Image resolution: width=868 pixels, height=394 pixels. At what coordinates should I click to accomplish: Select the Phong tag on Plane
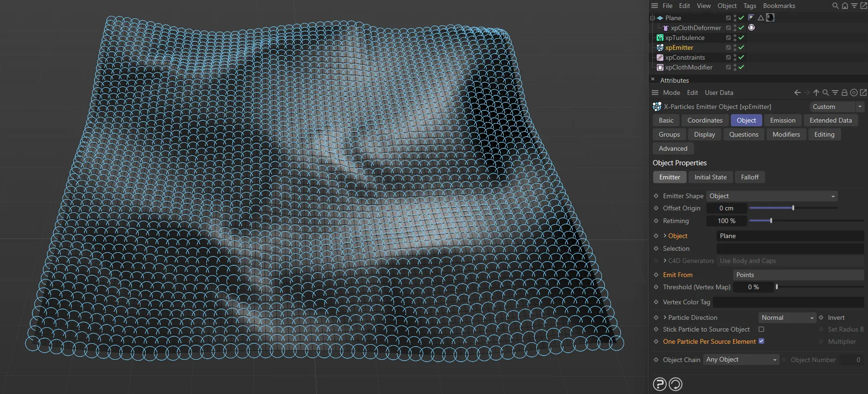[751, 17]
